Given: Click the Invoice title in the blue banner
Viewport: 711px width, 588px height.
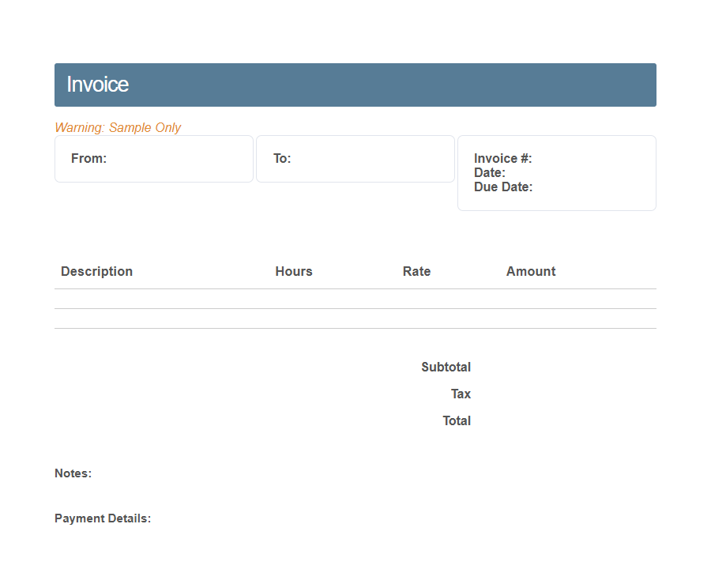Looking at the screenshot, I should (97, 85).
